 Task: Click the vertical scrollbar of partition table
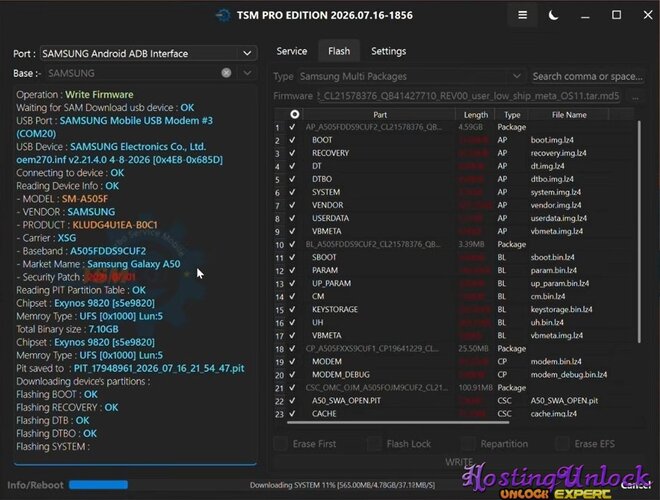coord(639,231)
